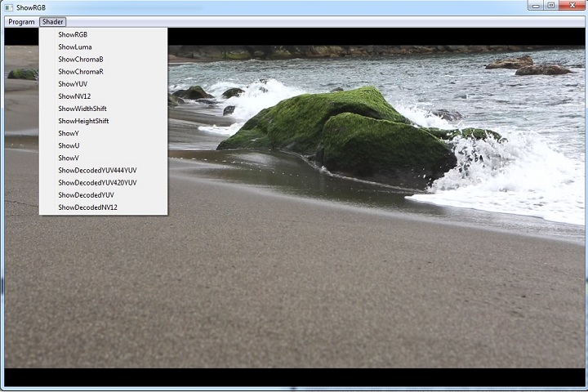
Task: Select the ShowY shader
Action: click(x=103, y=134)
